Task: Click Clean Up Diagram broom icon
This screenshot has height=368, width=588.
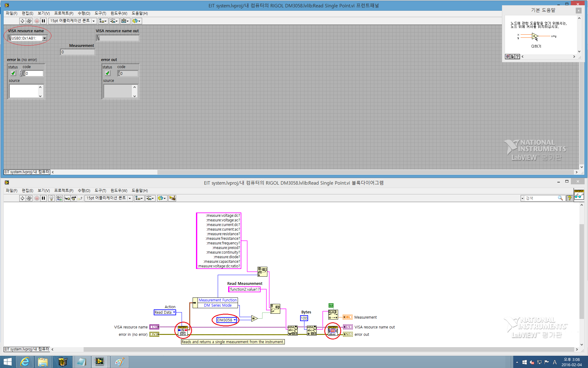Action: (x=172, y=198)
